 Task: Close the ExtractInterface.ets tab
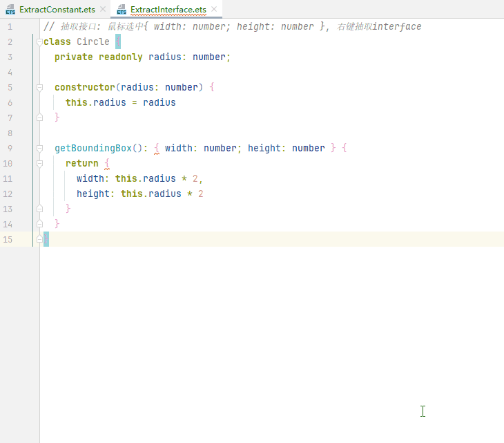pos(214,10)
